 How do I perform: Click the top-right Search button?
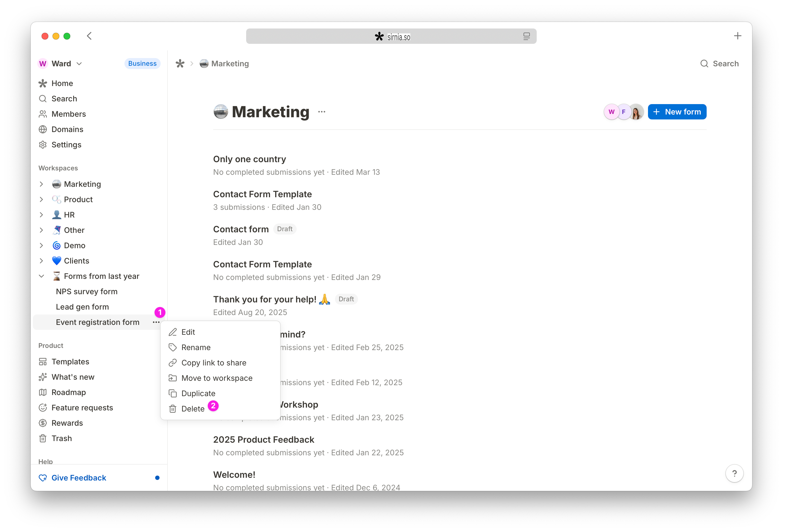[x=719, y=64]
